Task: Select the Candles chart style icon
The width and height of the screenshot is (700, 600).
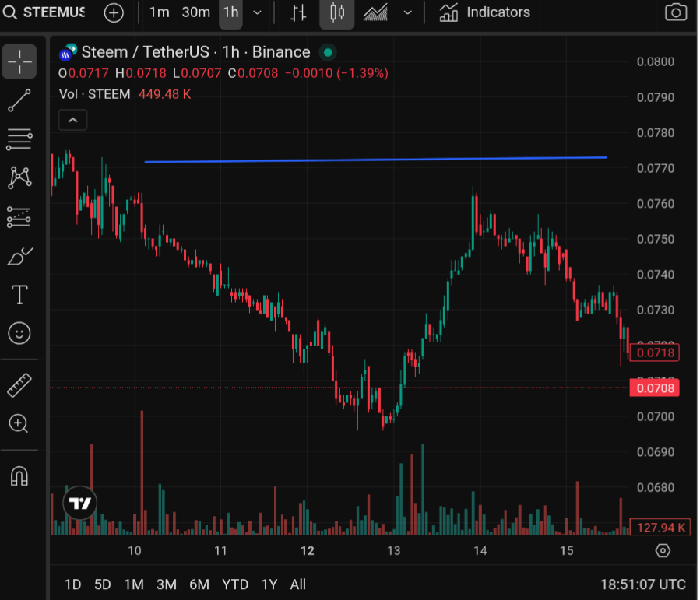Action: coord(337,12)
